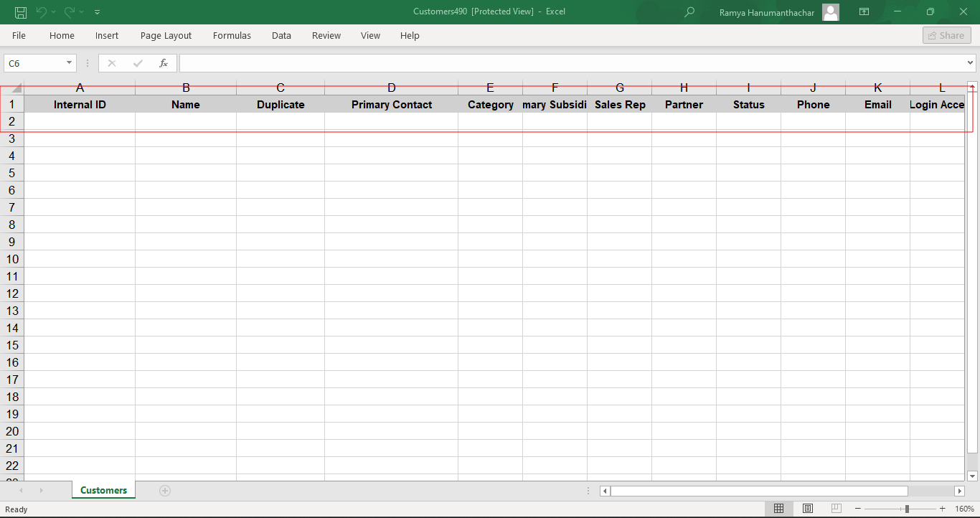Click the zoom slider handle
Screen dimensions: 980x518
coord(908,509)
